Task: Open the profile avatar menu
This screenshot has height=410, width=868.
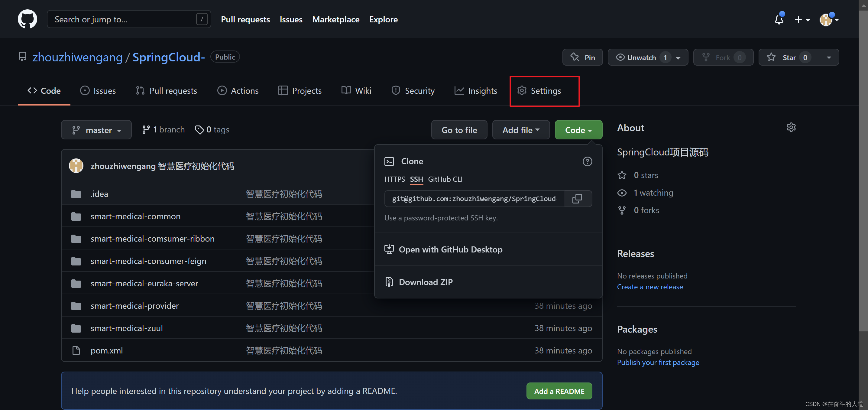Action: pyautogui.click(x=826, y=19)
